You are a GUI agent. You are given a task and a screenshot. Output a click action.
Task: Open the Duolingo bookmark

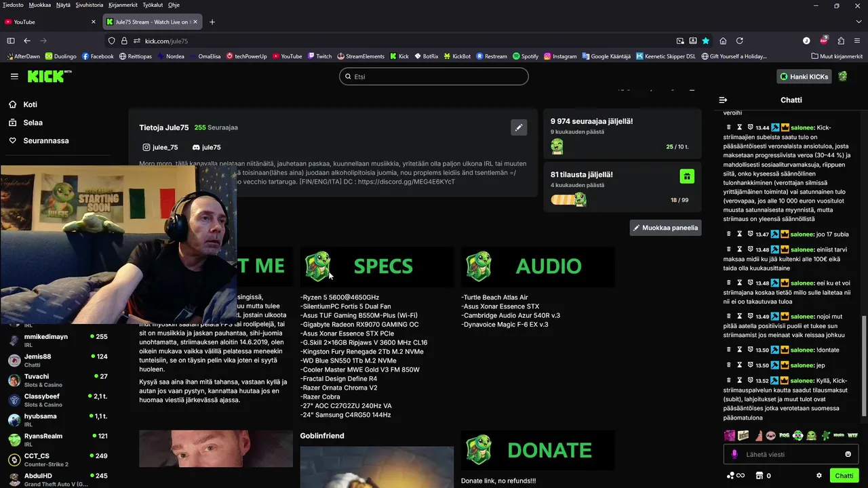60,56
